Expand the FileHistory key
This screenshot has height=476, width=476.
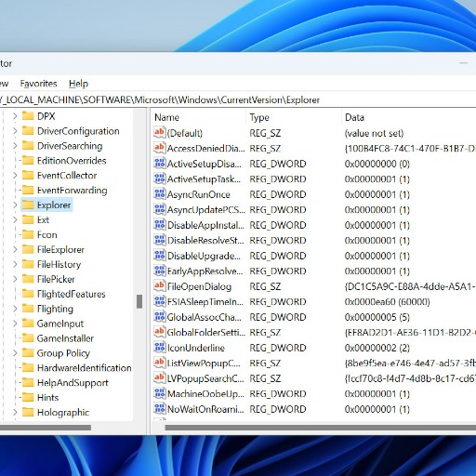15,264
